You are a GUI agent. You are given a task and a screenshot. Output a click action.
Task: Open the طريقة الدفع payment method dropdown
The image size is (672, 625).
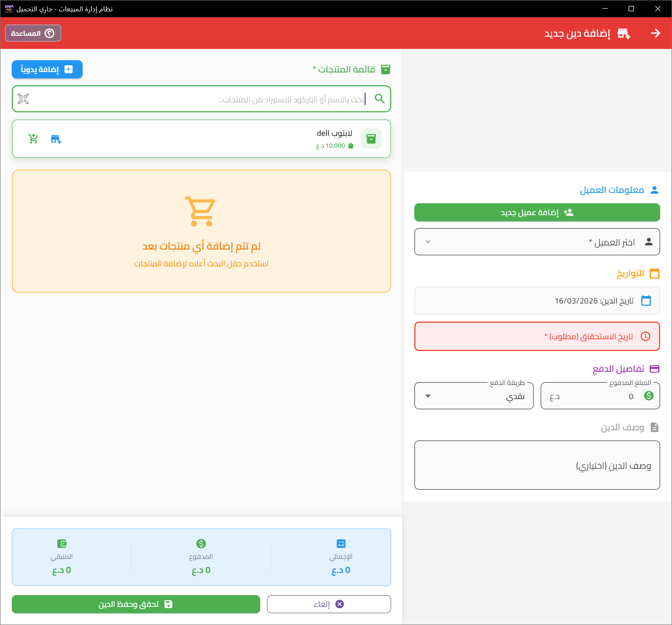tap(474, 396)
